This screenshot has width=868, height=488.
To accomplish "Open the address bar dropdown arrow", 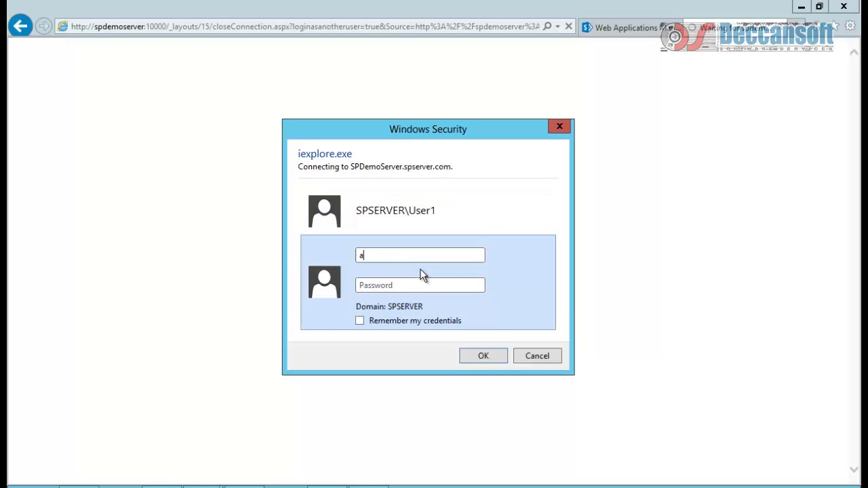I will [x=557, y=26].
